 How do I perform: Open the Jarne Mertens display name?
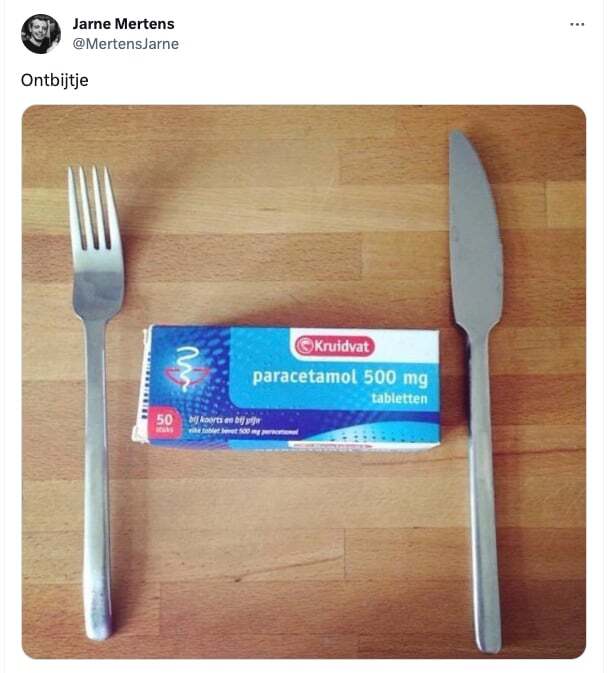click(x=124, y=24)
